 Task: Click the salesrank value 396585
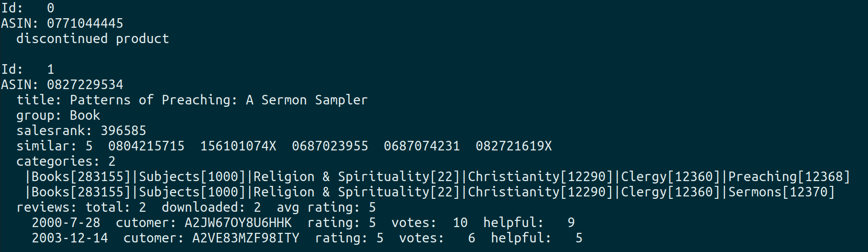click(123, 131)
